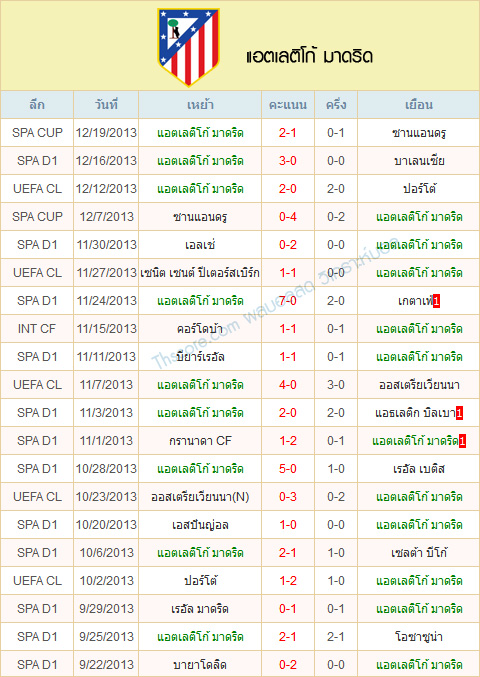Open the home team เอสปันญ่อล
480x677 pixels.
click(200, 525)
